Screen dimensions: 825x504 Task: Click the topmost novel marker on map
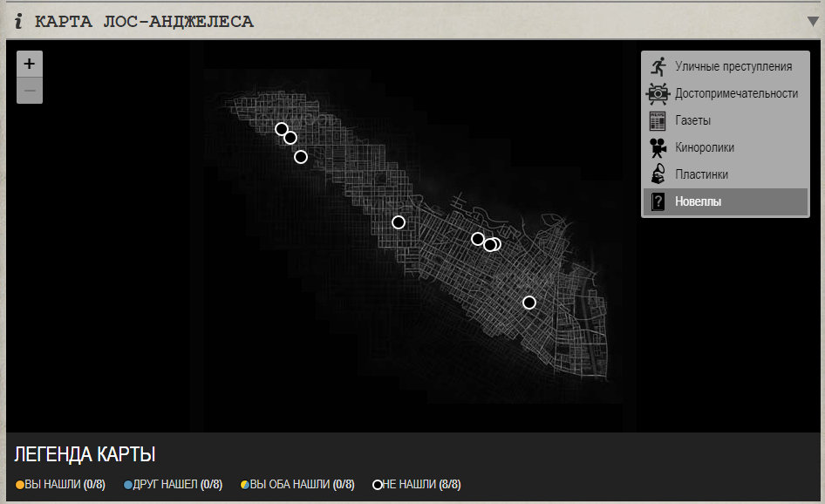(282, 129)
